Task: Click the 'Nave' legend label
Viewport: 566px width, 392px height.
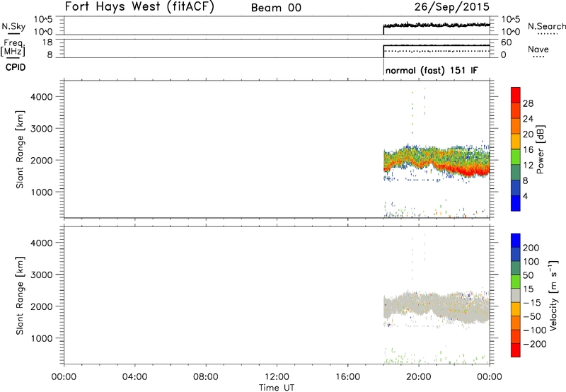Action: point(538,50)
